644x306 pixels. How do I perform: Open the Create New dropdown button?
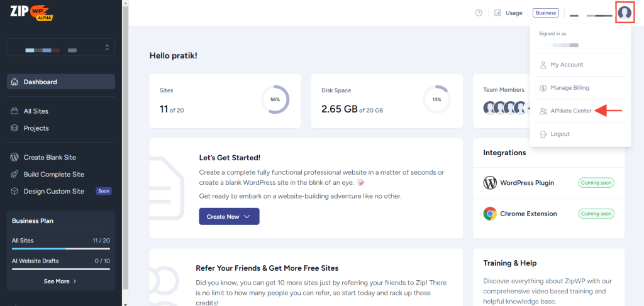click(229, 216)
